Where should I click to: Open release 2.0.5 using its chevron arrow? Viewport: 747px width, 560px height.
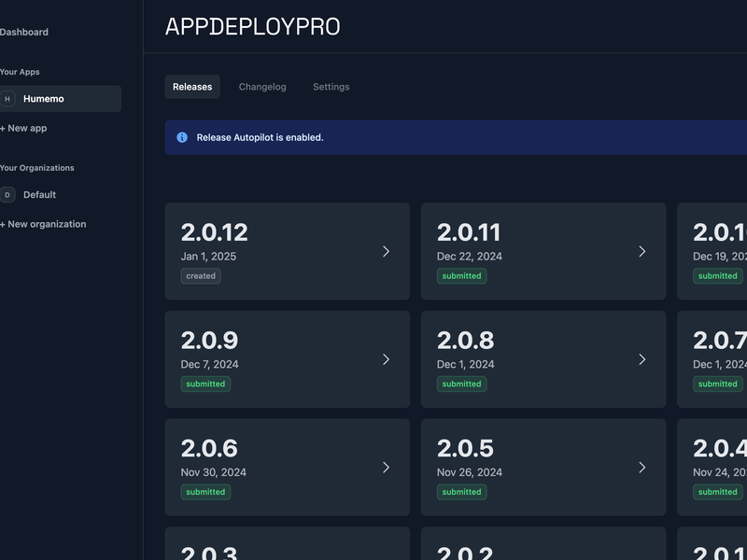point(642,467)
